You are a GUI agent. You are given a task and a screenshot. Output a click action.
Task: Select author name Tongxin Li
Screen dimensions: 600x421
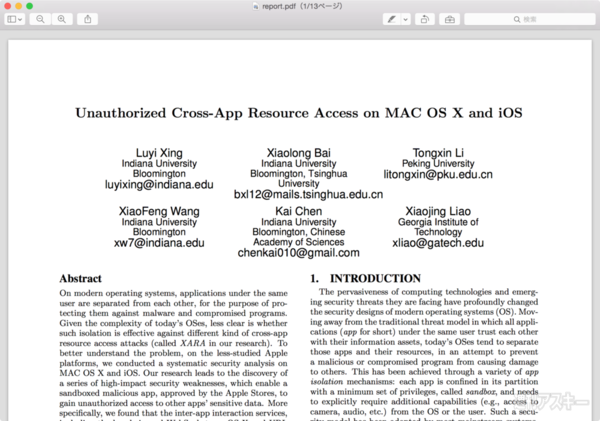[438, 153]
